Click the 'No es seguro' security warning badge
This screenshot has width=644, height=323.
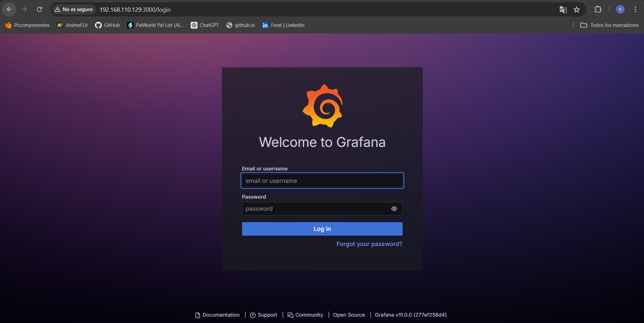74,9
